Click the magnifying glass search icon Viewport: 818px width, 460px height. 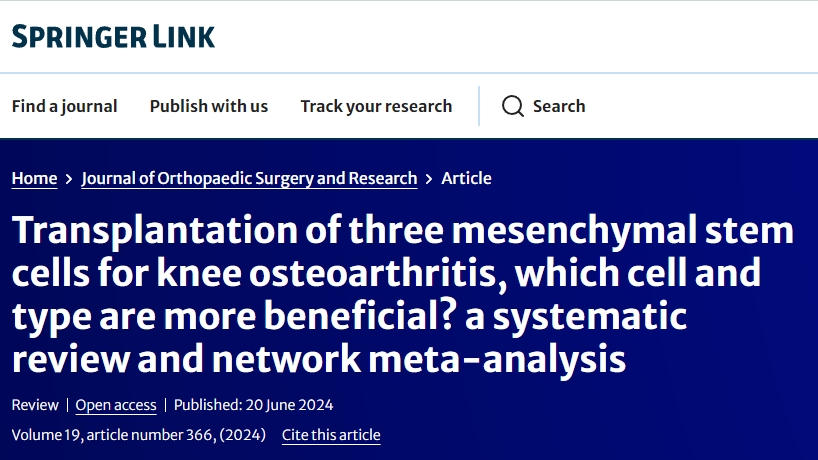[x=513, y=106]
